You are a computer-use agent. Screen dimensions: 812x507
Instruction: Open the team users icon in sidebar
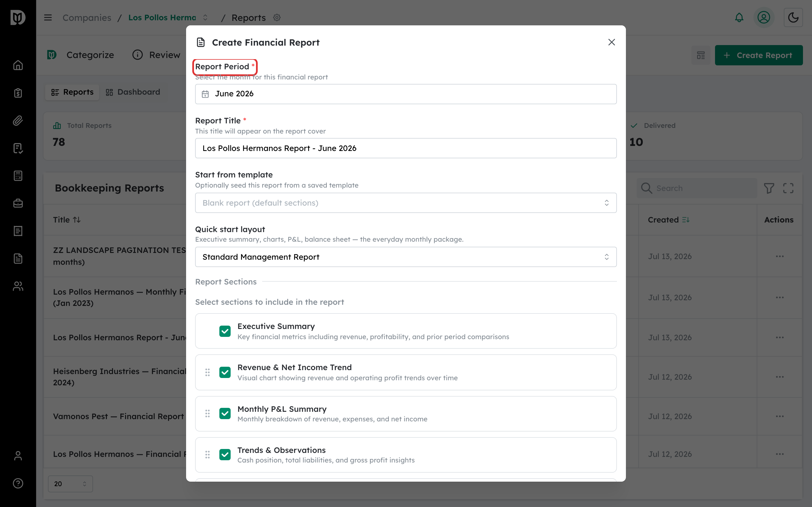(18, 286)
